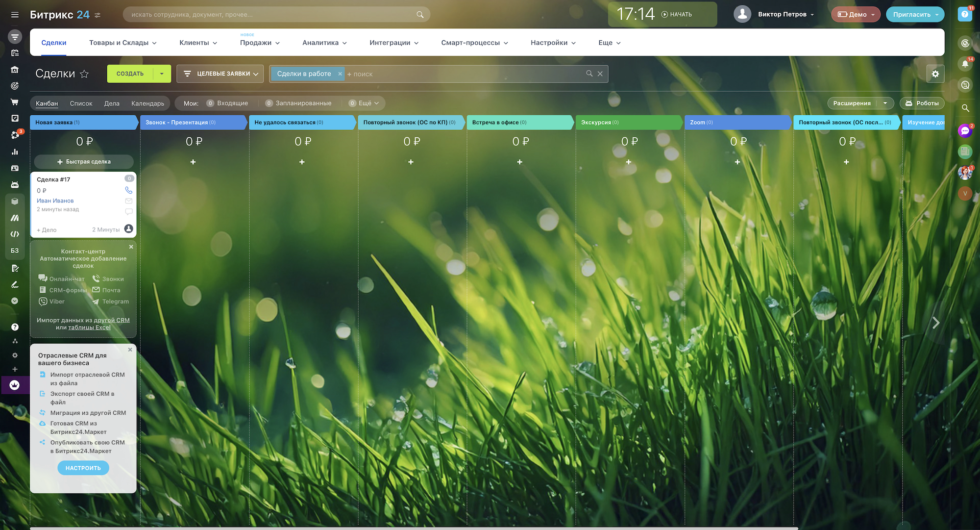Viewport: 980px width, 530px height.
Task: Click the НАСТРОИТЬ button
Action: click(83, 468)
